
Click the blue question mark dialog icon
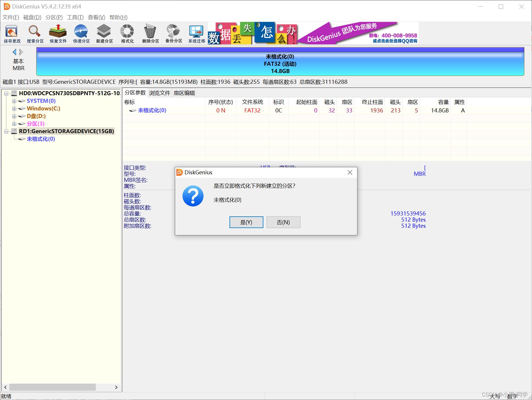193,196
